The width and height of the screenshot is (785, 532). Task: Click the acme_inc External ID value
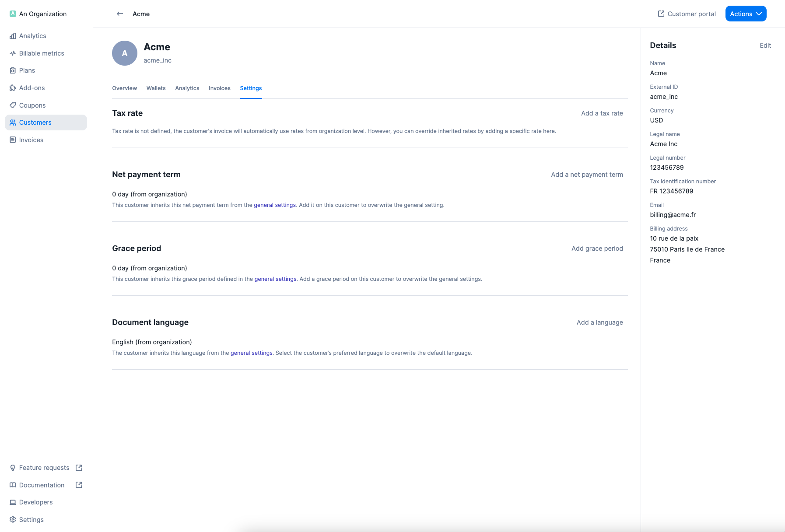point(664,97)
